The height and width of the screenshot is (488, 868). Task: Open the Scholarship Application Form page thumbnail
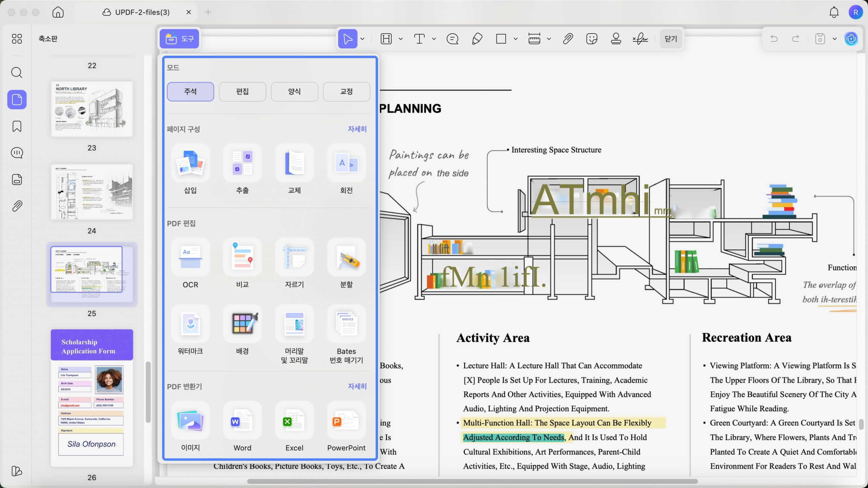pyautogui.click(x=92, y=397)
